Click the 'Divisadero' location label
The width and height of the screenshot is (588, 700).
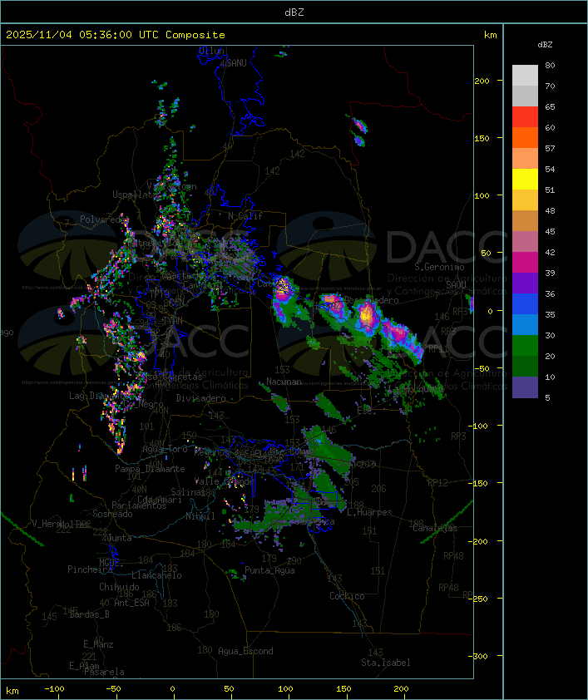pyautogui.click(x=200, y=398)
